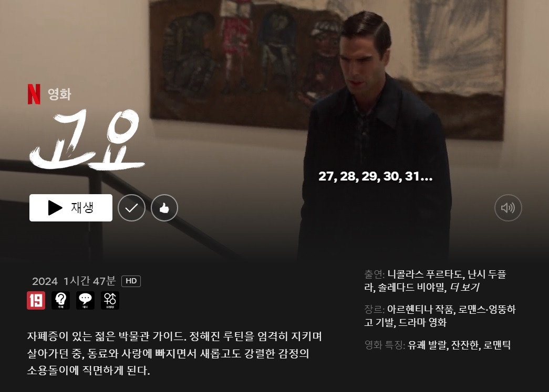Select the 로맨틱 feature tag
The width and height of the screenshot is (549, 392).
(497, 345)
